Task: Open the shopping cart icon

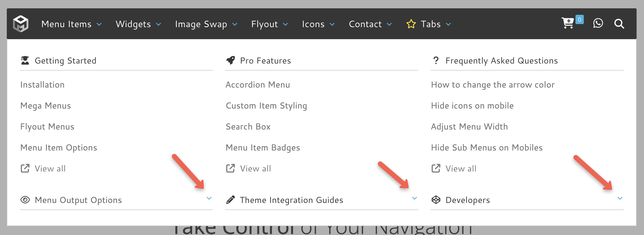Action: [568, 23]
